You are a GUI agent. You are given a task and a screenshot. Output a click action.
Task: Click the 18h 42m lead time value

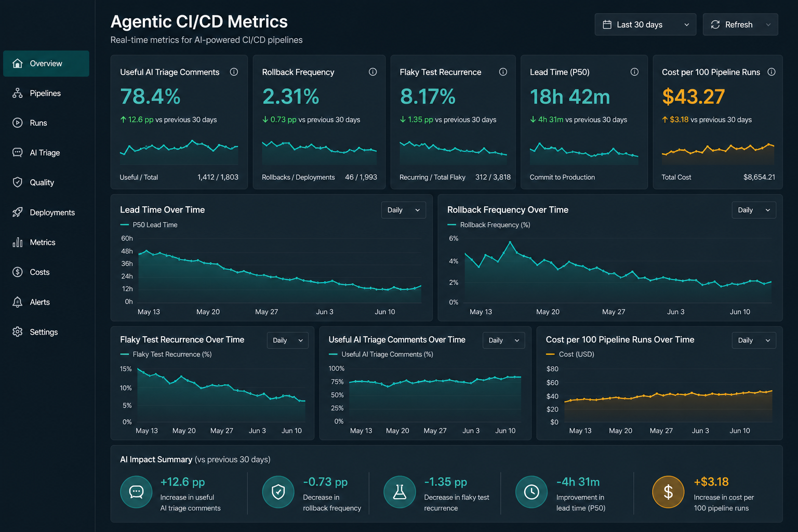tap(570, 97)
